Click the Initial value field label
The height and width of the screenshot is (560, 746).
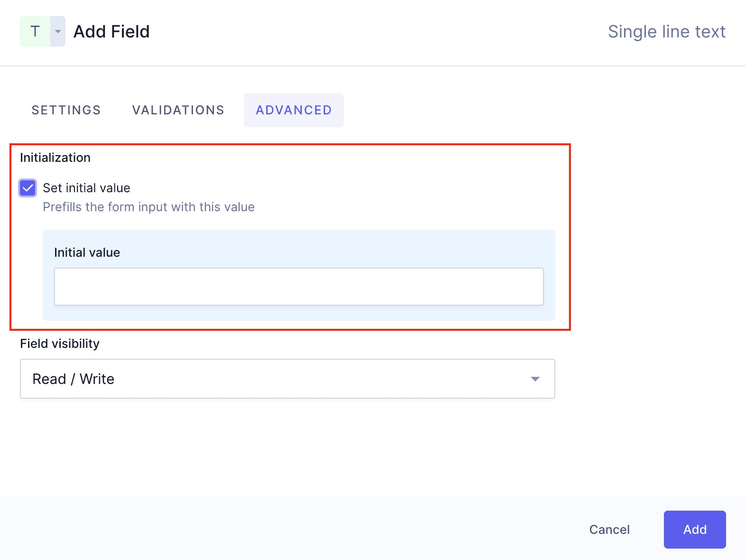[87, 252]
